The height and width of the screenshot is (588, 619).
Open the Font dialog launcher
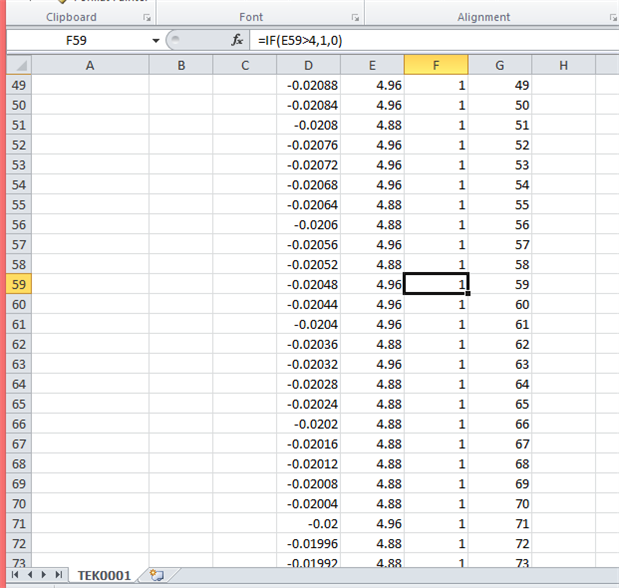coord(354,18)
